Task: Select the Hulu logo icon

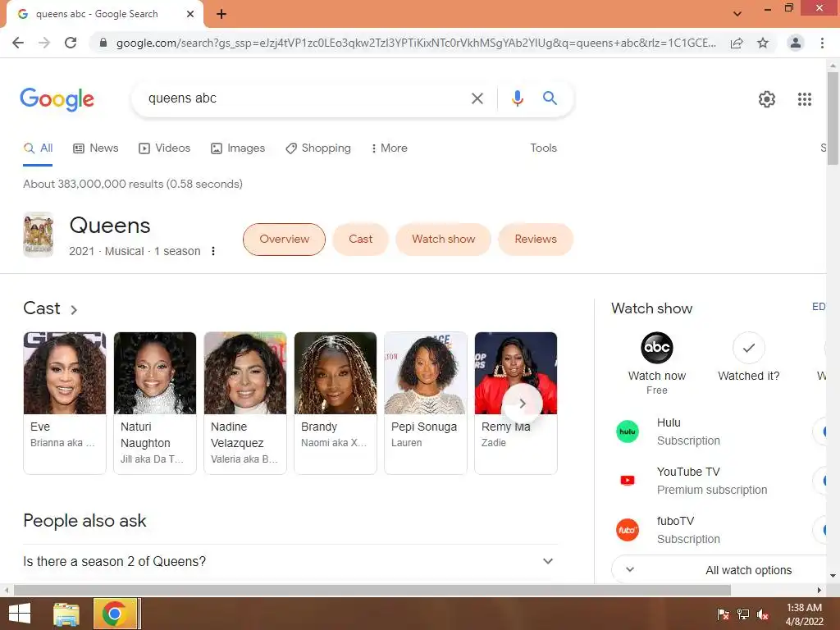Action: pos(628,431)
